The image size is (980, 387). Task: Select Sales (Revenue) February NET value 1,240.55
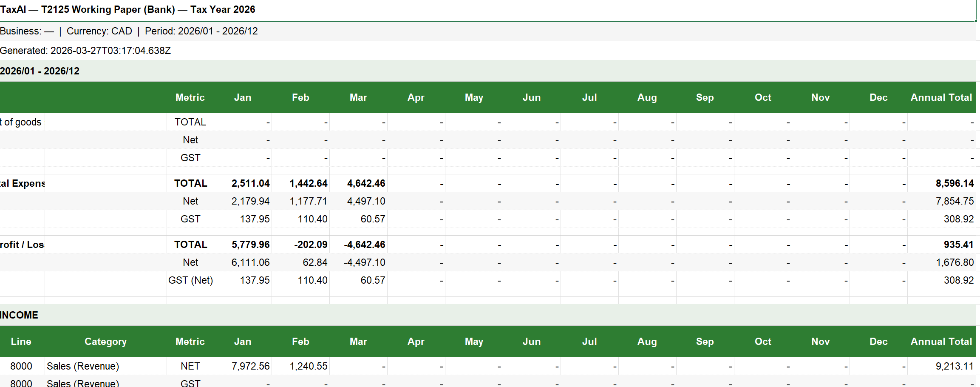[308, 366]
